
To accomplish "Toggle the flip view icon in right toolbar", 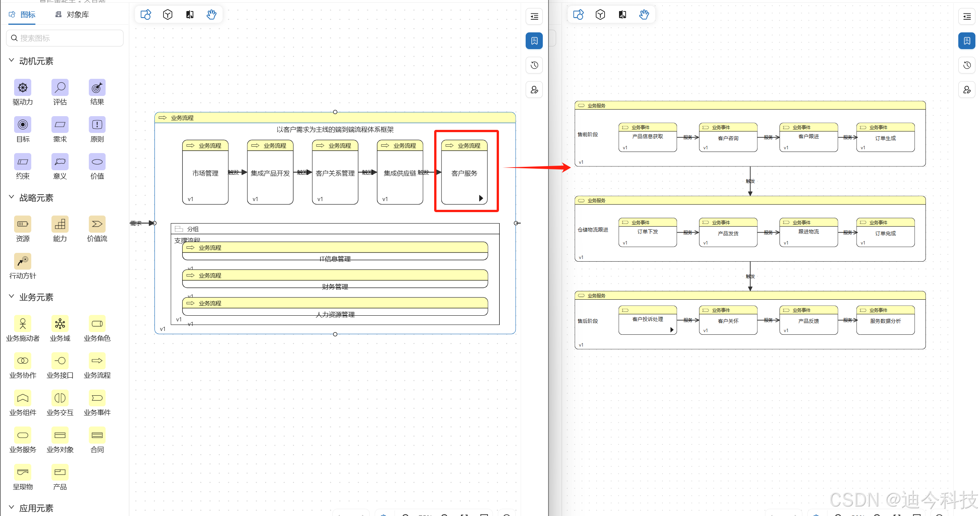I will 622,15.
